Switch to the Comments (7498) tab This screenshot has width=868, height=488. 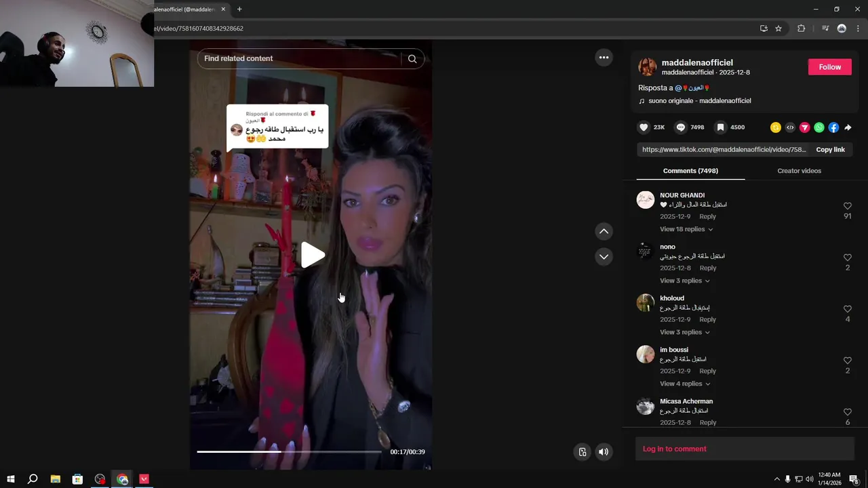690,171
